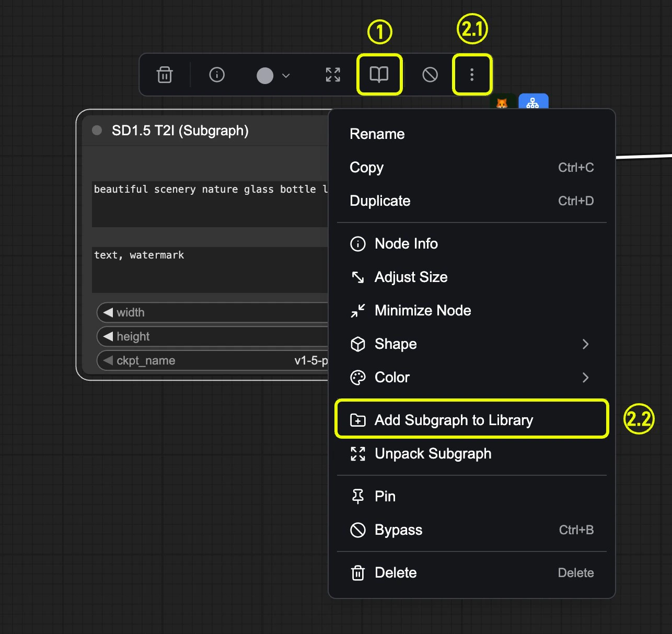Screen dimensions: 672x634
Task: Click the blue subgraph badge icon
Action: pyautogui.click(x=534, y=102)
